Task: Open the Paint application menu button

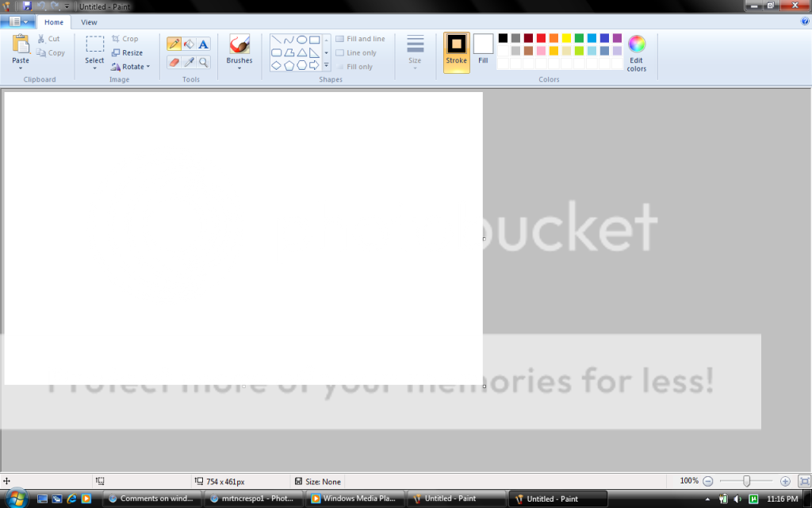Action: pyautogui.click(x=19, y=22)
